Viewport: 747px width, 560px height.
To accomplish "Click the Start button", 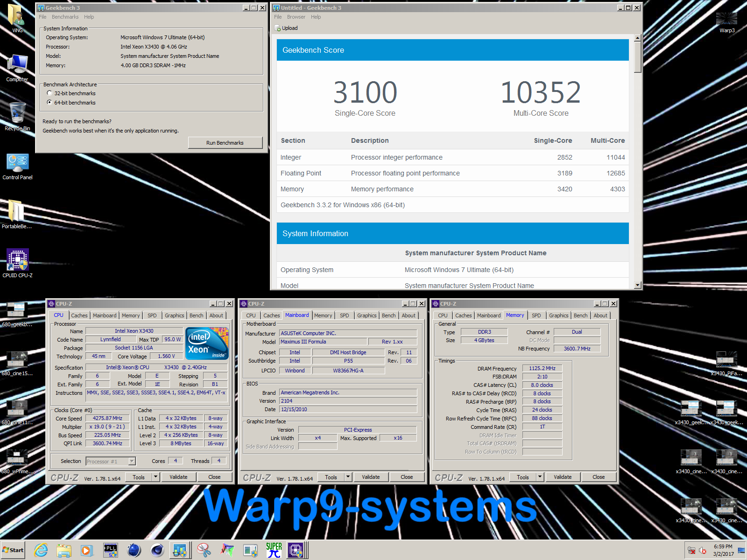I will 13,550.
